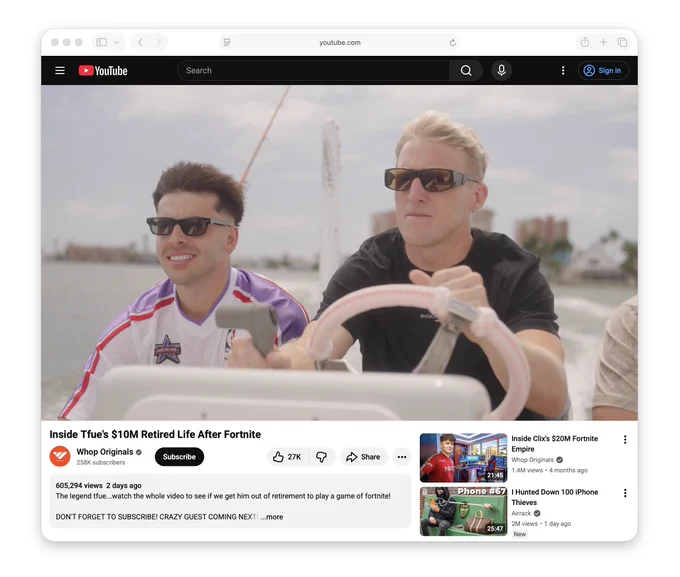The width and height of the screenshot is (680, 577).
Task: Click the Inside Clix's $20M Fortnite Empire title
Action: point(554,443)
